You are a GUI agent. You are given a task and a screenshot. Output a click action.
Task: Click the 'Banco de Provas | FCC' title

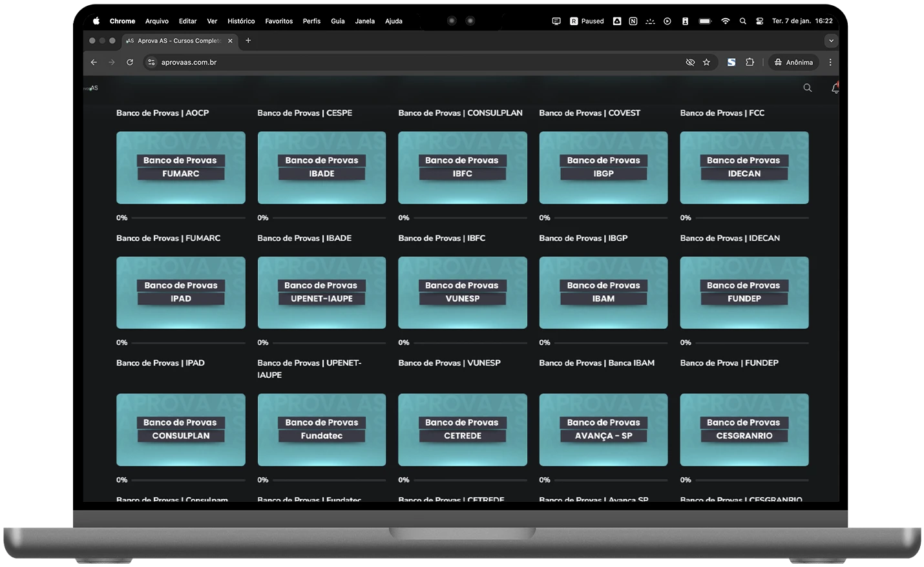click(x=722, y=113)
